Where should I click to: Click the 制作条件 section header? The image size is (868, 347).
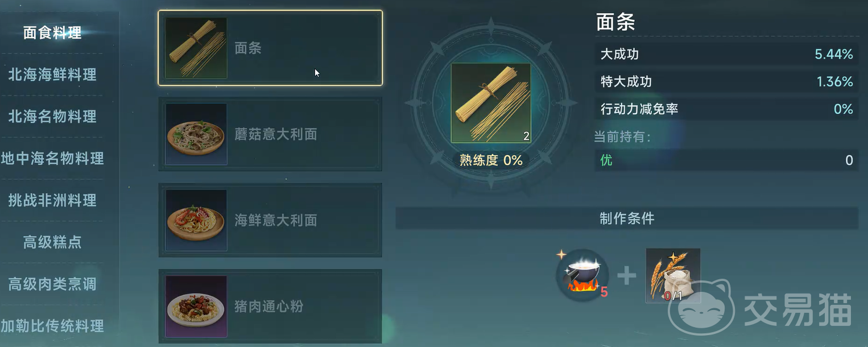[x=627, y=218]
